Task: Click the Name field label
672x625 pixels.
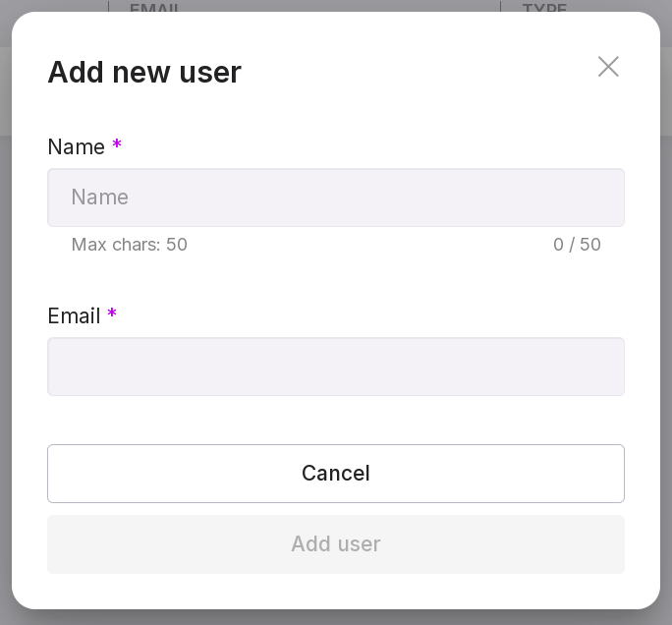Action: click(76, 147)
